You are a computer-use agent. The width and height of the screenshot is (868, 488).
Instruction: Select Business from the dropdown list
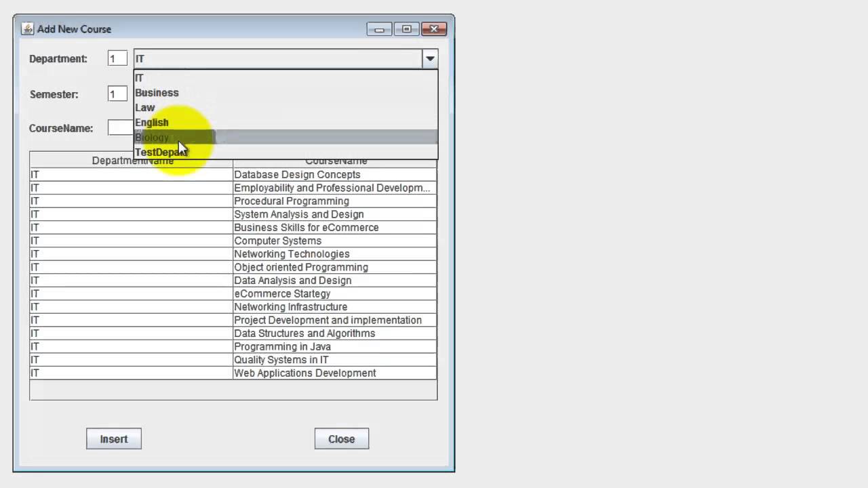[x=285, y=93]
